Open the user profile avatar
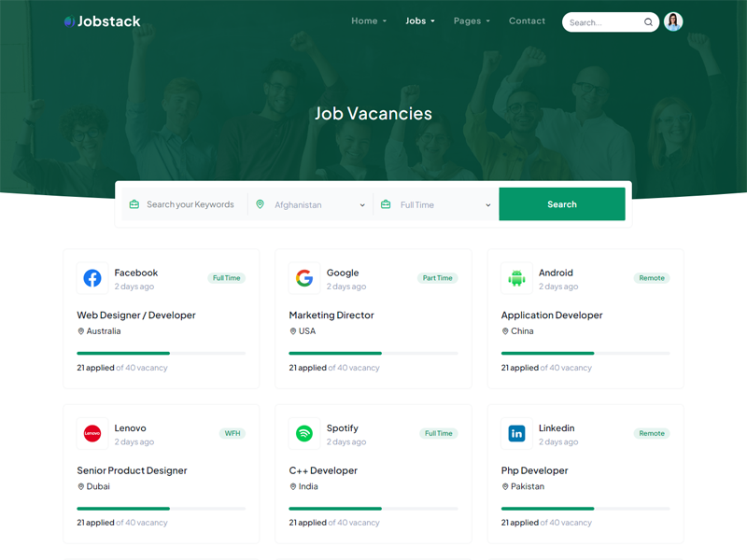Image resolution: width=747 pixels, height=560 pixels. tap(673, 21)
